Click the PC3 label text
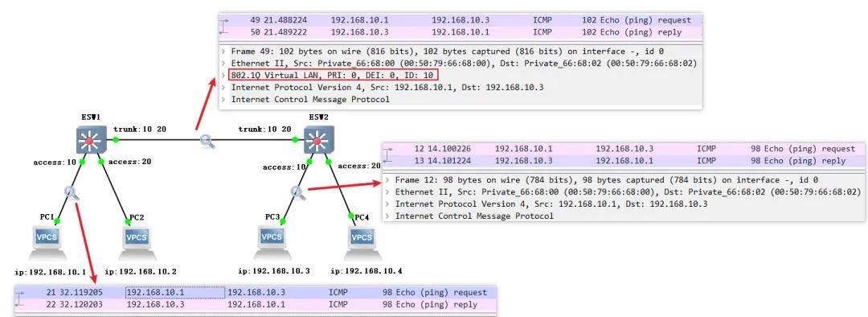Viewport: 868px width, 317px height. point(272,216)
